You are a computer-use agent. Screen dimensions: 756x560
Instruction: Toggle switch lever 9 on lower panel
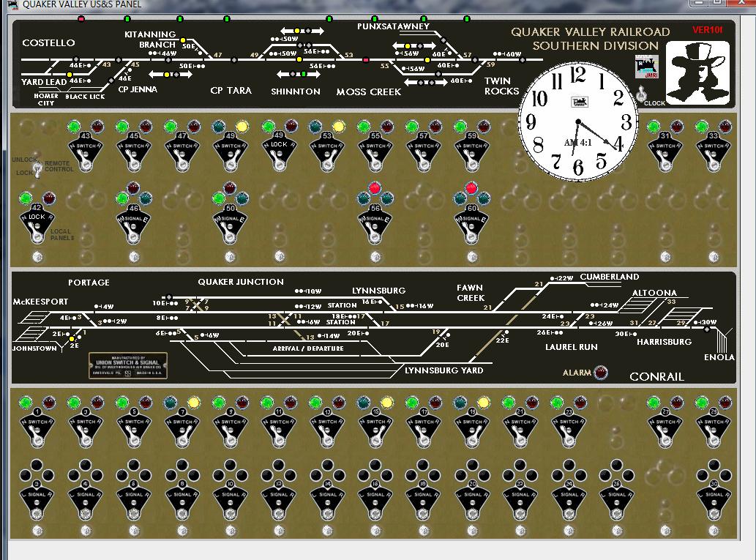click(231, 428)
